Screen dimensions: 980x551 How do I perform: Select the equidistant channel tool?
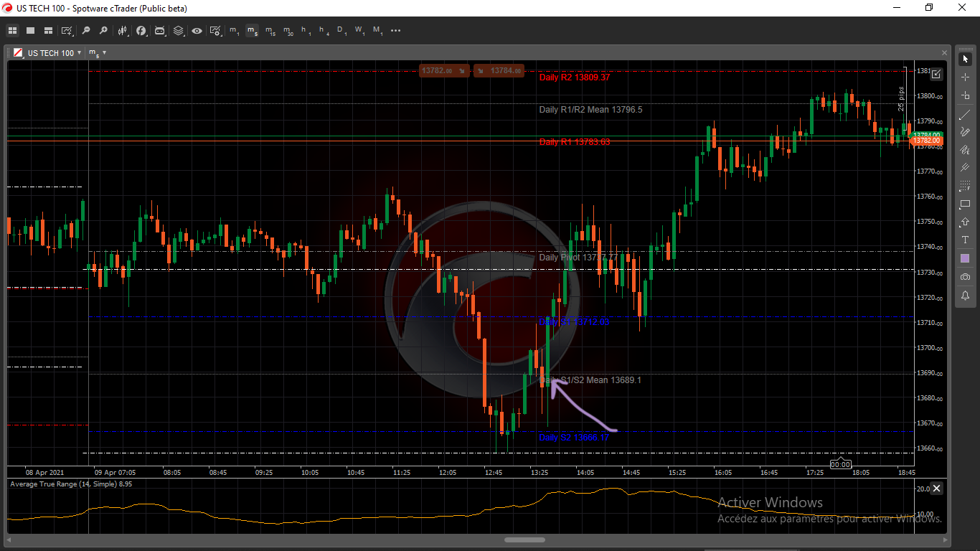[965, 150]
